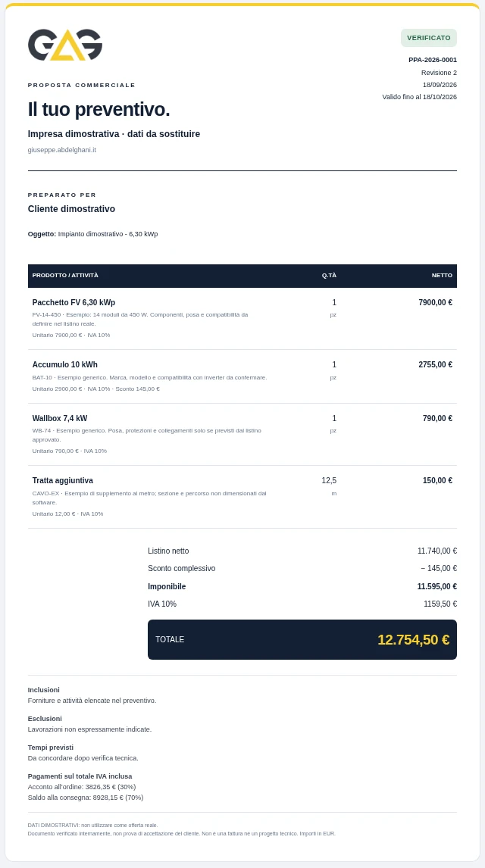
Task: Click the 2755,00 € net amount
Action: pos(435,365)
